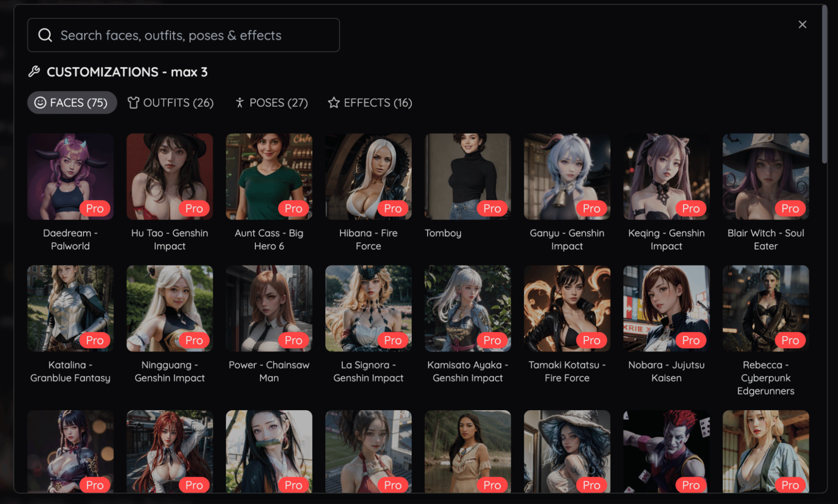Viewport: 838px width, 504px height.
Task: Click the "Keqing - Genshin Impact" caption
Action: coord(666,239)
